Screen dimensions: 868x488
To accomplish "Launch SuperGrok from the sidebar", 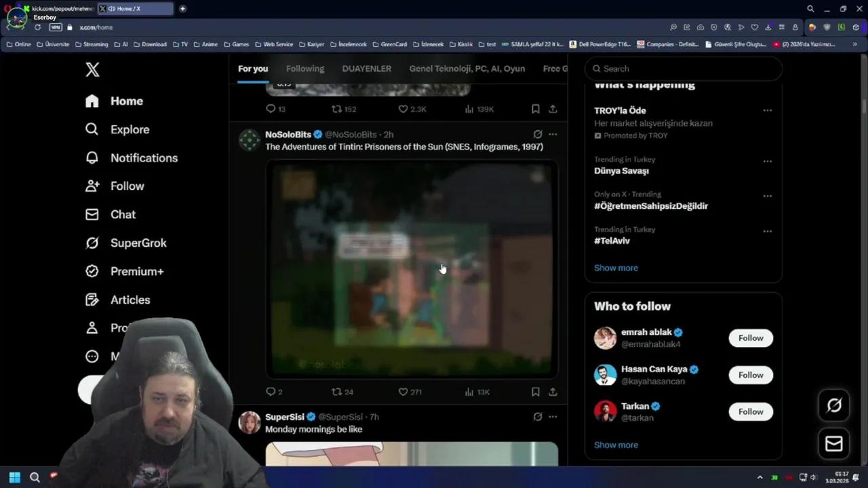I will pyautogui.click(x=125, y=243).
